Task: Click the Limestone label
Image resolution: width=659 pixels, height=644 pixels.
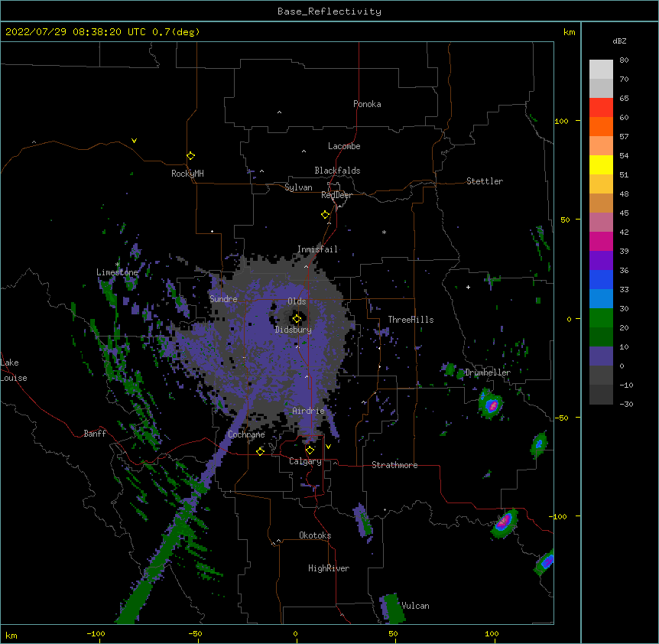Action: point(117,272)
